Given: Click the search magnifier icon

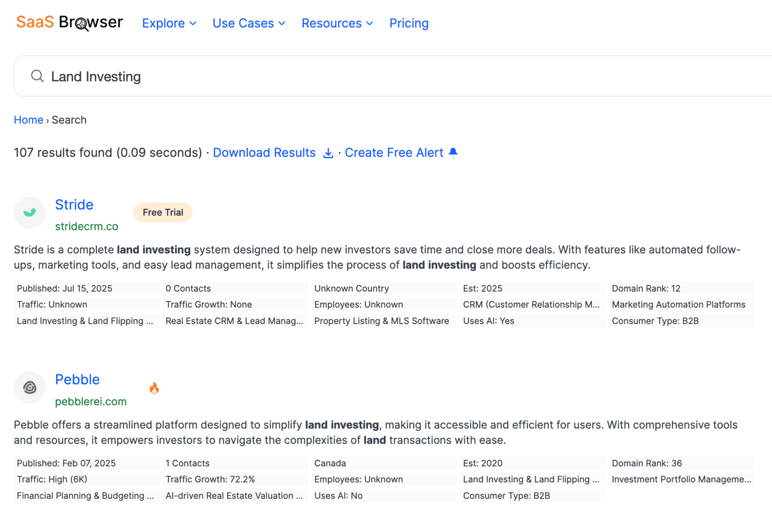Looking at the screenshot, I should tap(37, 76).
